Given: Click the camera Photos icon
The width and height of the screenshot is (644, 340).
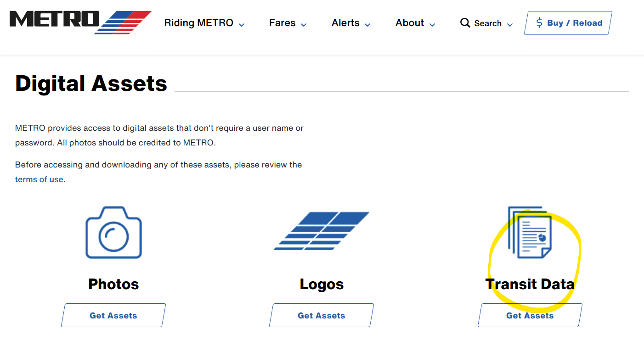Looking at the screenshot, I should coord(113,233).
